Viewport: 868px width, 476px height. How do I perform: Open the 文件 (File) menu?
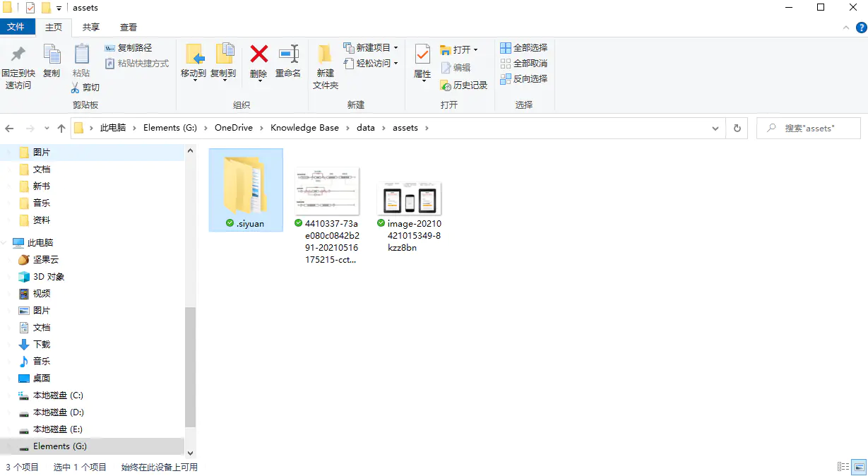18,27
